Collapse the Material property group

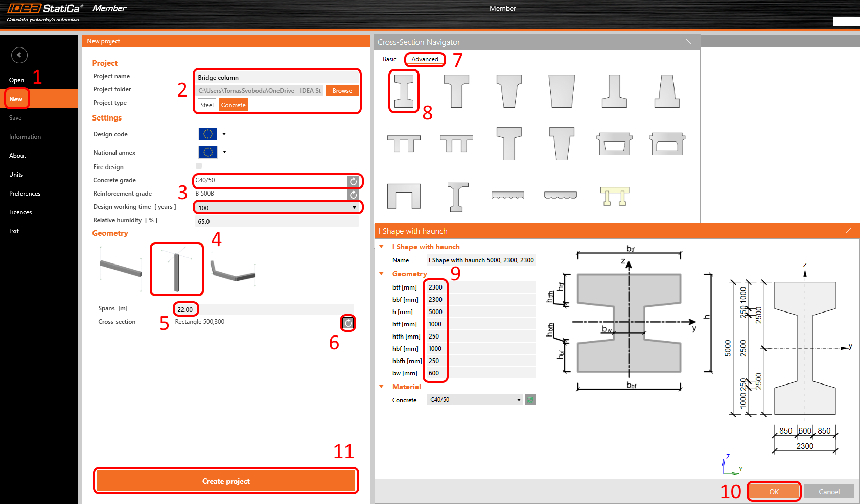point(381,387)
